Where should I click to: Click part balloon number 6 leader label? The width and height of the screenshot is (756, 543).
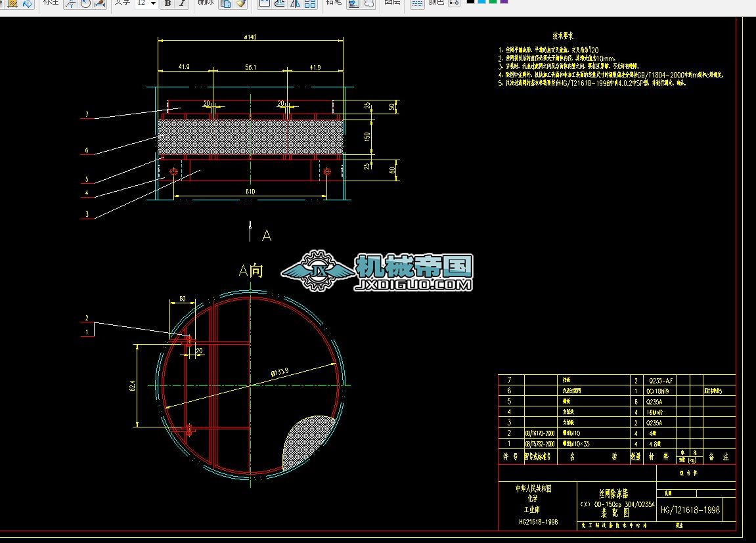pyautogui.click(x=87, y=150)
